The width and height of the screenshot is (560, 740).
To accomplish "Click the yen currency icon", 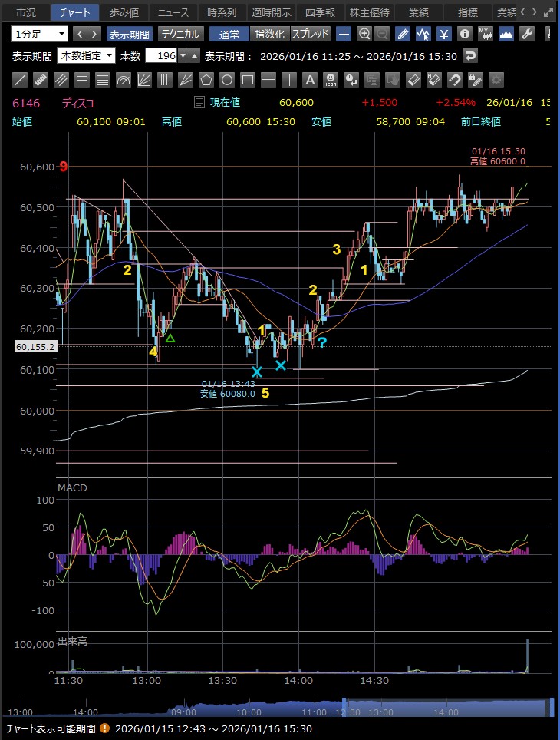I will (x=444, y=34).
